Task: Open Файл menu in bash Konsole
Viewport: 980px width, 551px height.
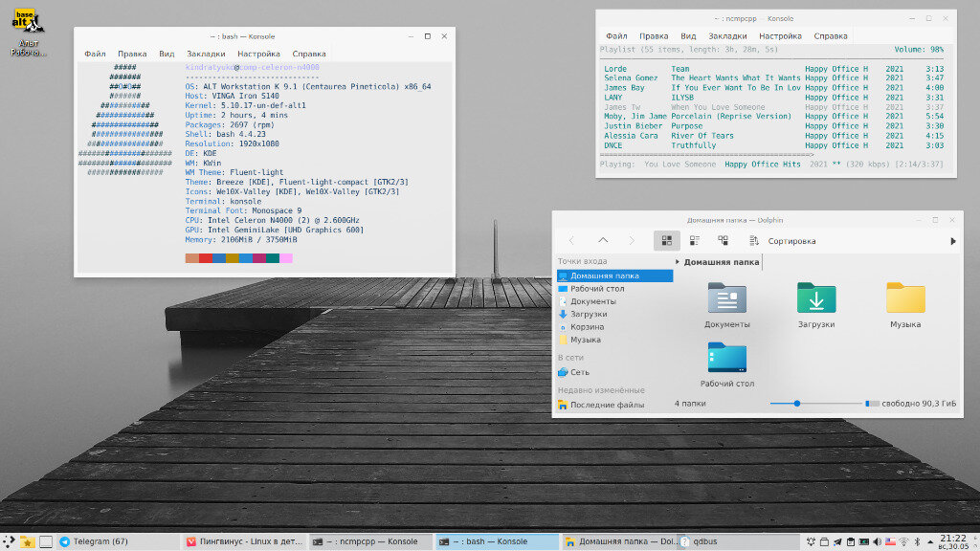Action: point(95,54)
